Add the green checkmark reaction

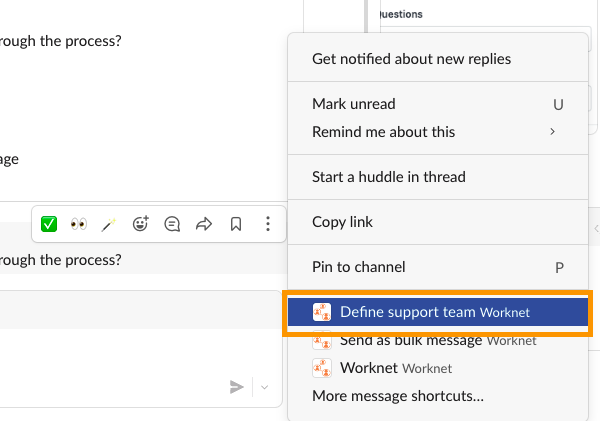click(x=49, y=224)
